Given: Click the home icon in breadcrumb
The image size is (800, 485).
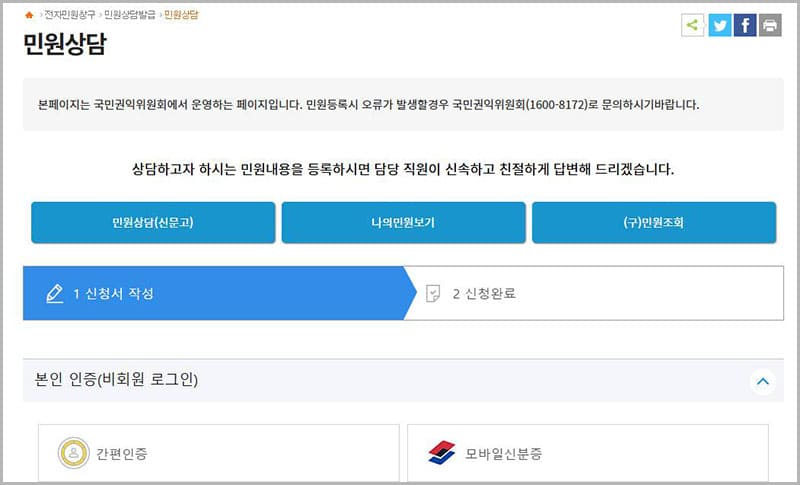Looking at the screenshot, I should (29, 15).
